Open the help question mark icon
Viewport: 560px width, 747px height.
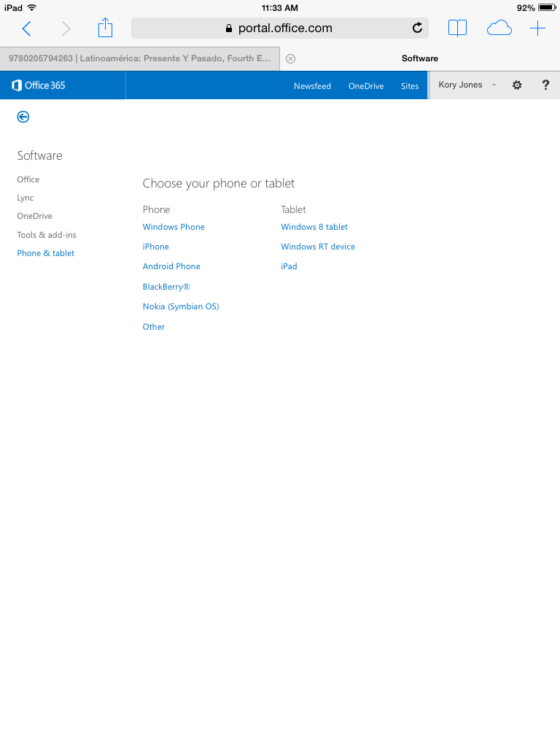545,85
